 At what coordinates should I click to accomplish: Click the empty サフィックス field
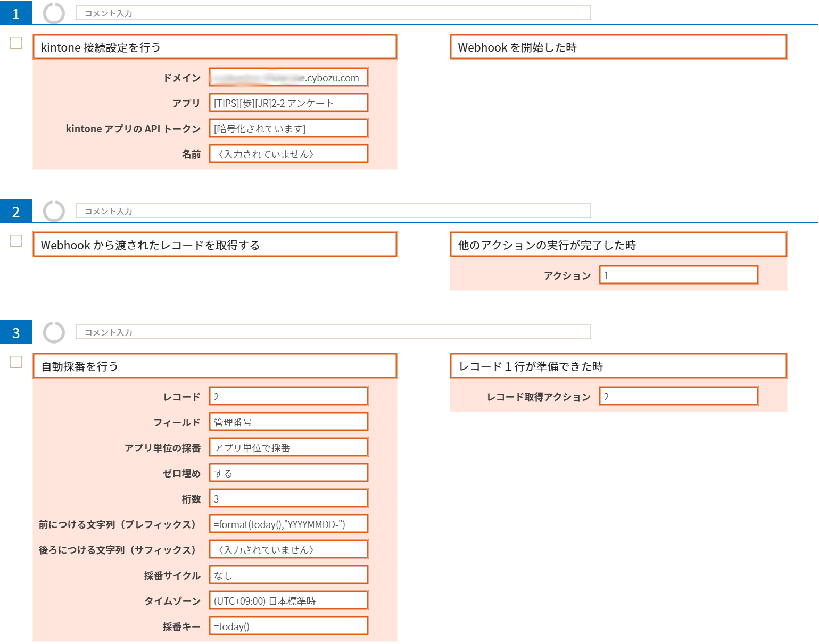(x=288, y=549)
